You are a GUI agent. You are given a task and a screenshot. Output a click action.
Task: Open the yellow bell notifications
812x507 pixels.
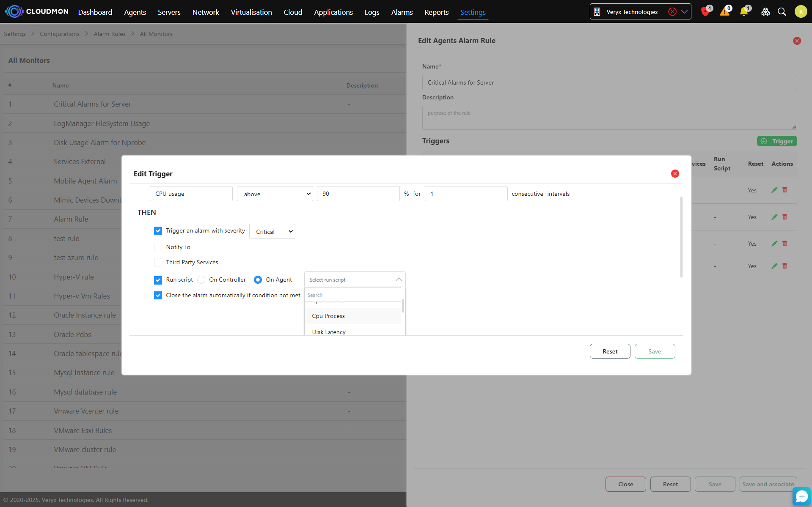click(744, 12)
